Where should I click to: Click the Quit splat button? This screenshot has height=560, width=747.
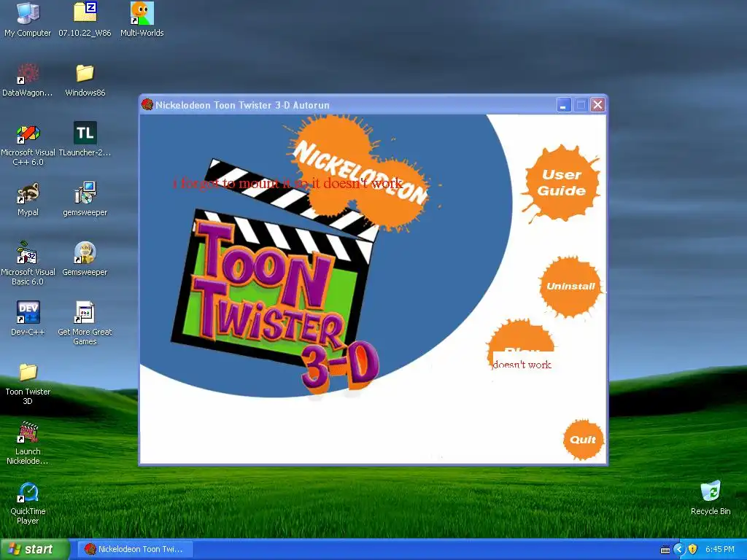point(583,440)
